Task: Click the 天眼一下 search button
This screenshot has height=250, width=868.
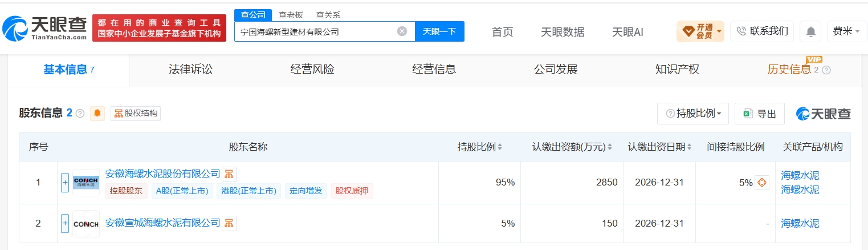Action: click(439, 31)
